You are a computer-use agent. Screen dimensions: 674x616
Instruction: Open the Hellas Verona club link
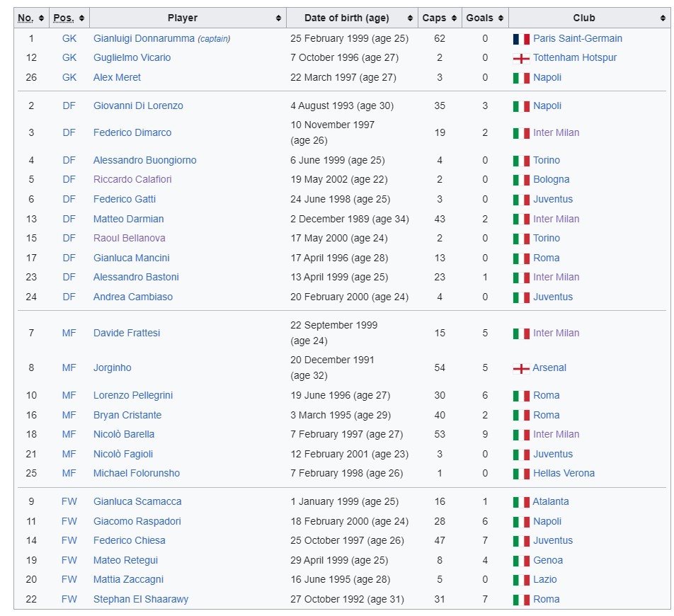564,473
